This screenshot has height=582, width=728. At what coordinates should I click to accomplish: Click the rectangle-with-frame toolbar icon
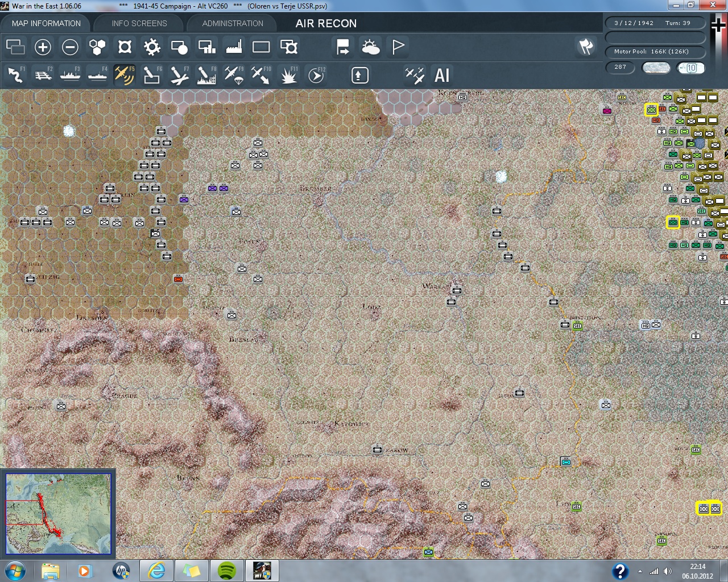coord(289,47)
